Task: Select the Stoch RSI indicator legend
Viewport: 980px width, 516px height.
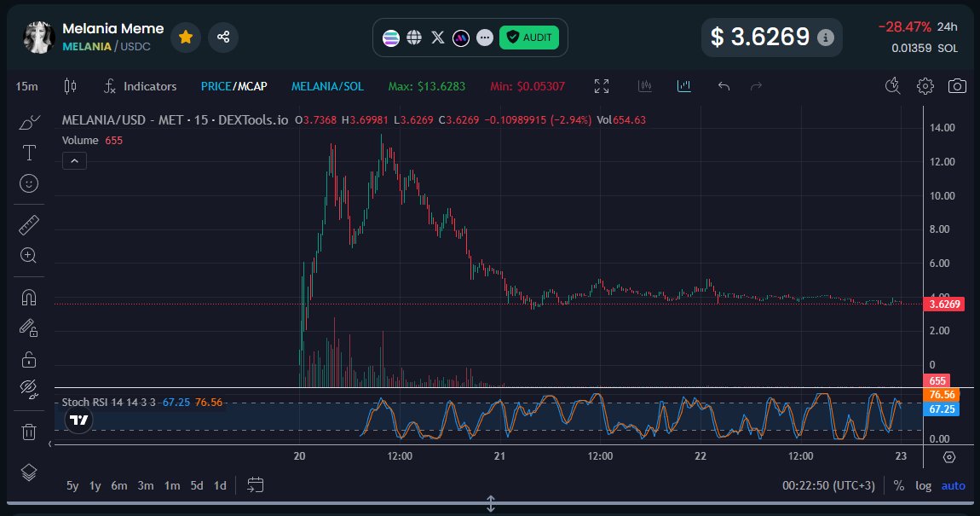Action: tap(108, 403)
